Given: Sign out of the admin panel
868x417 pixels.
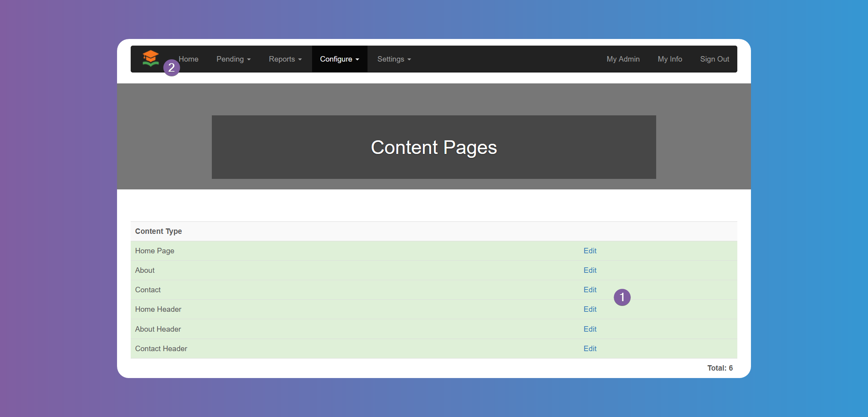Looking at the screenshot, I should pos(714,59).
